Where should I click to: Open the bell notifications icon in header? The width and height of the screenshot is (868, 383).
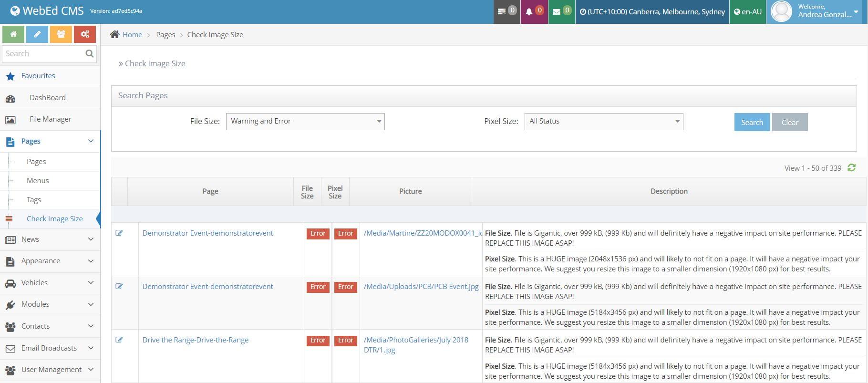[534, 11]
